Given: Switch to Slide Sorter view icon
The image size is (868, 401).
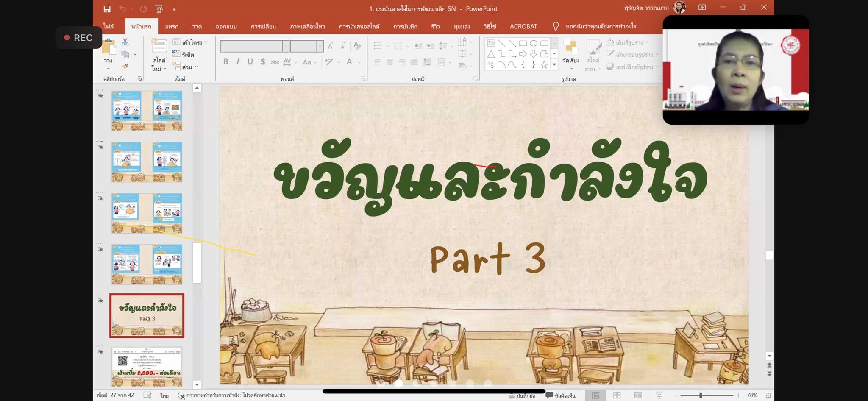Looking at the screenshot, I should coord(617,395).
